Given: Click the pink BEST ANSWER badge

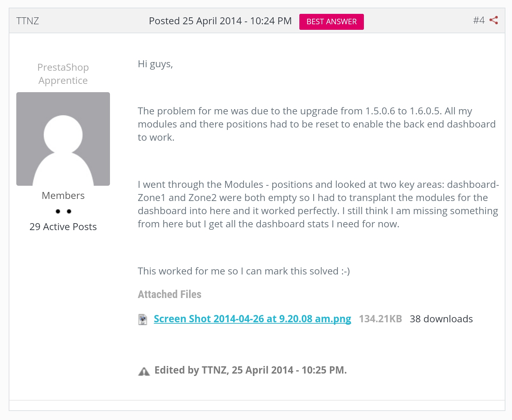Looking at the screenshot, I should [x=331, y=22].
